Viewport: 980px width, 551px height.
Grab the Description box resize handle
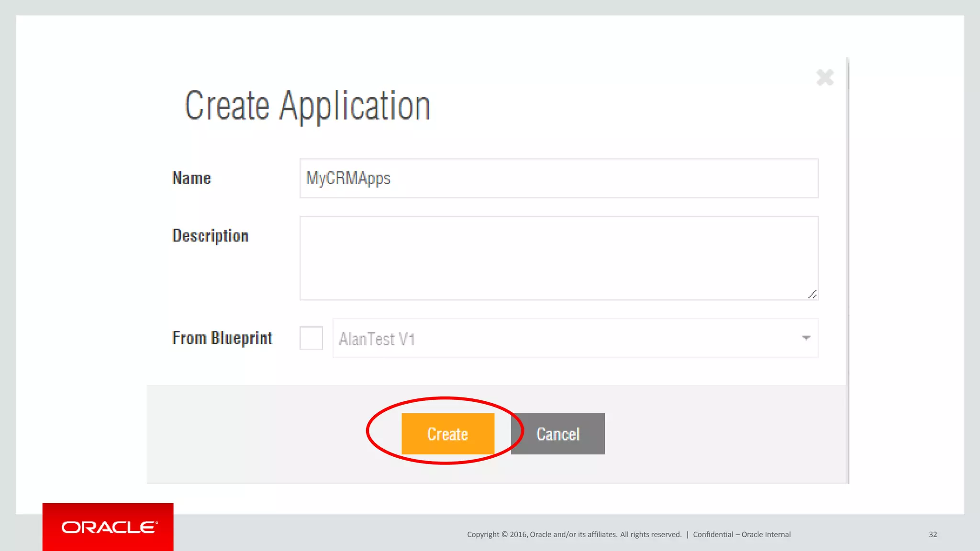point(812,294)
